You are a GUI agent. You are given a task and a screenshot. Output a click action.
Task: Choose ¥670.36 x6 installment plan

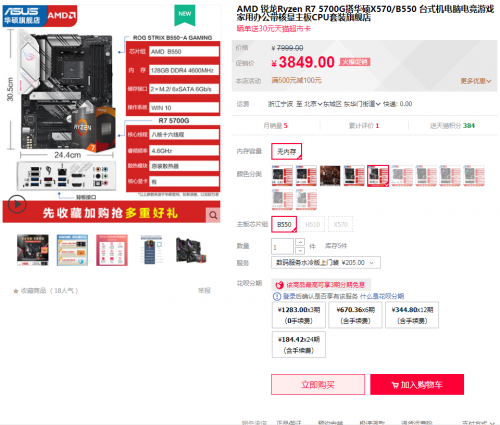(355, 315)
